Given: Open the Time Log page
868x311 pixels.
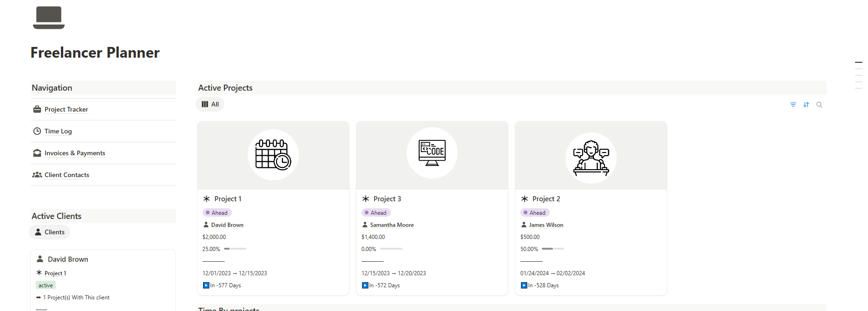Looking at the screenshot, I should [58, 131].
